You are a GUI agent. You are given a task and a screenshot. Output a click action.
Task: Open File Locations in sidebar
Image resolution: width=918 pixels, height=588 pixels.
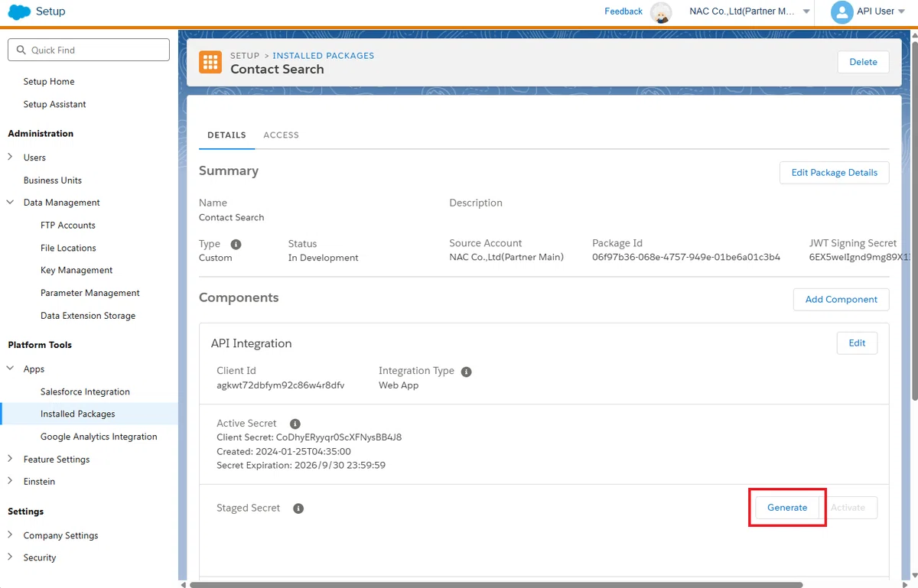point(68,249)
